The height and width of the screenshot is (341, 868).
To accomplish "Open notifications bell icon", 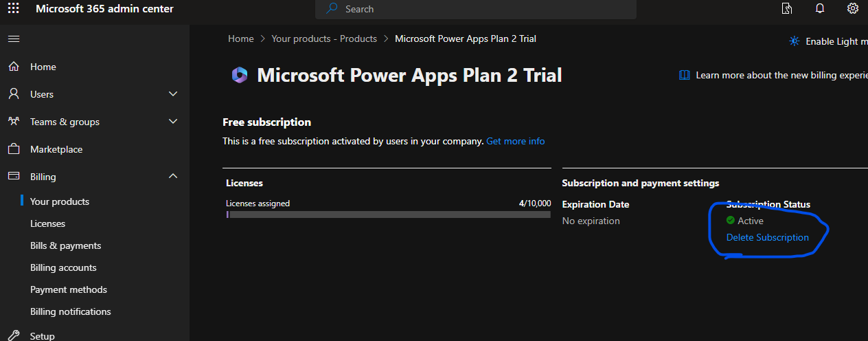I will click(820, 9).
